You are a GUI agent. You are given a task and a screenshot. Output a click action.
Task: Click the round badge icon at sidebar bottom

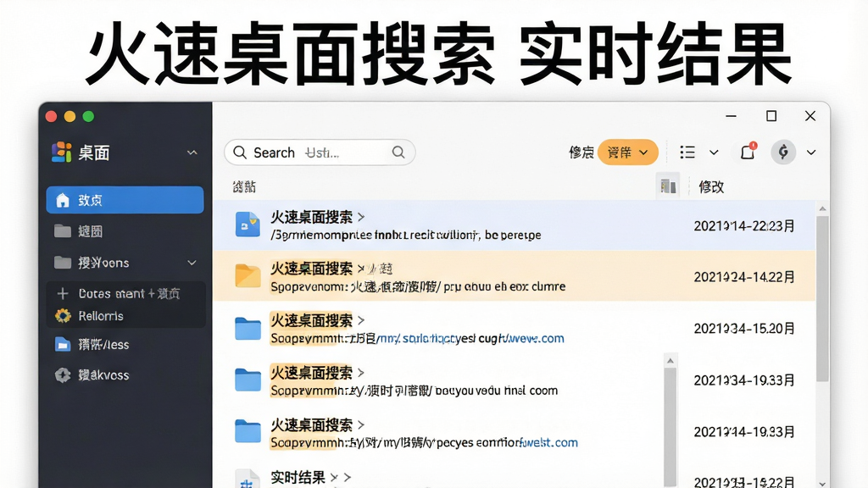63,374
